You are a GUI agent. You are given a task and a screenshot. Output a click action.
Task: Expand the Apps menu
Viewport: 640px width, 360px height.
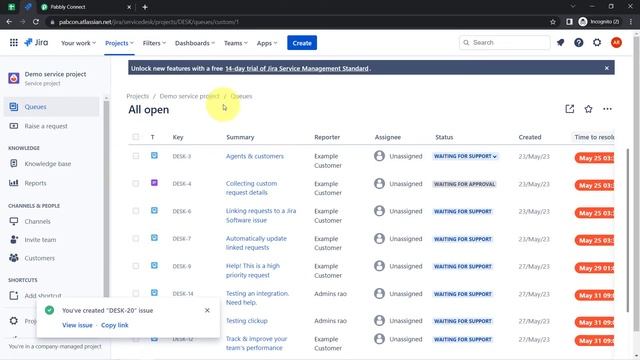click(267, 43)
